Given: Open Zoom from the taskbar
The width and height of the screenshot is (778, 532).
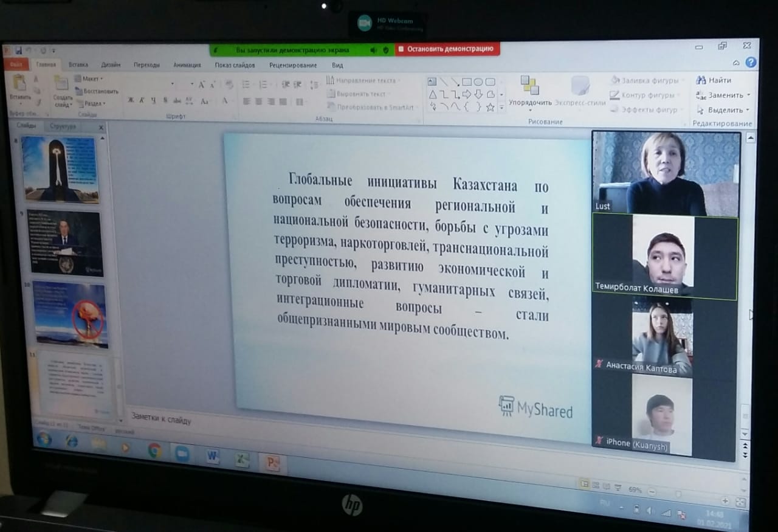Looking at the screenshot, I should click(x=182, y=454).
